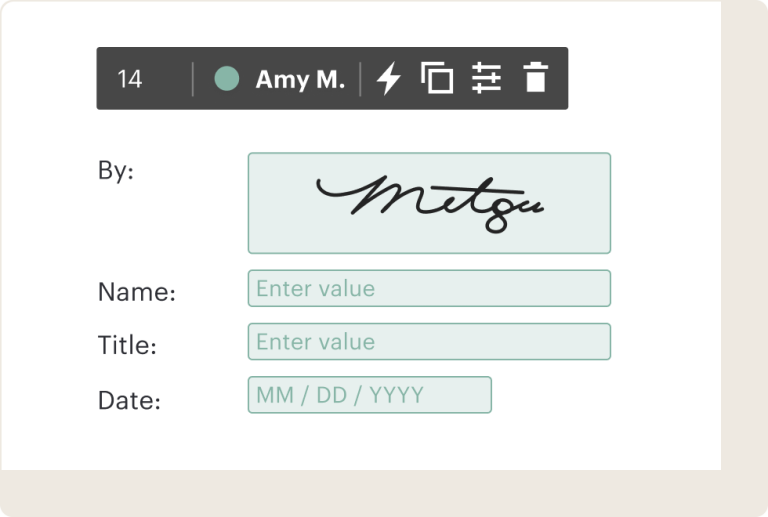Click empty space in dark toolbar after 14
Image resolution: width=768 pixels, height=517 pixels.
point(167,78)
